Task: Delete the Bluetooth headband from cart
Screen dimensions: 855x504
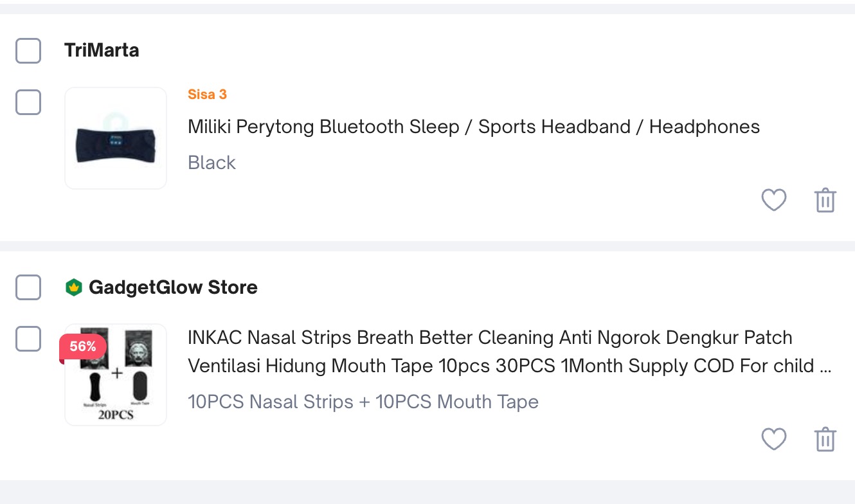Action: coord(825,201)
